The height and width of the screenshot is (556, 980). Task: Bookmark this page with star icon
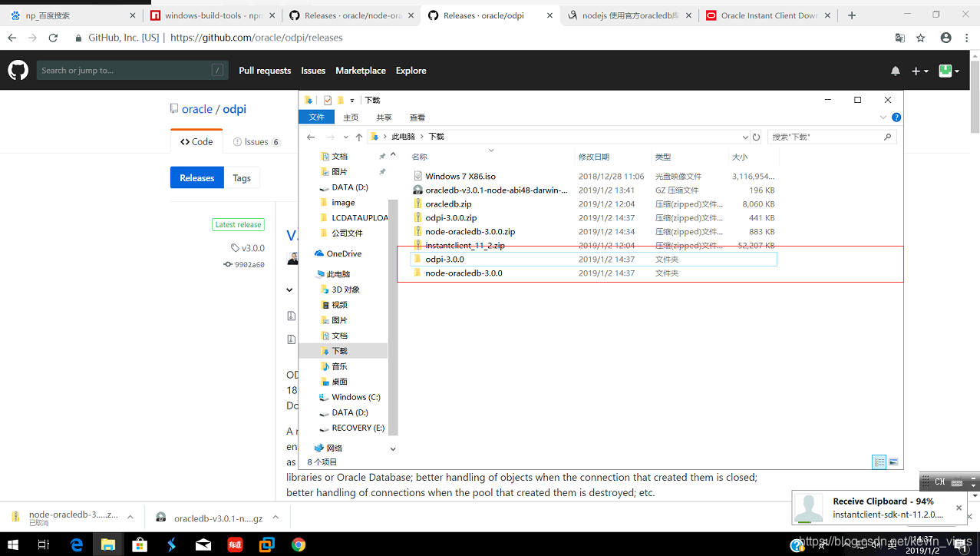[921, 38]
